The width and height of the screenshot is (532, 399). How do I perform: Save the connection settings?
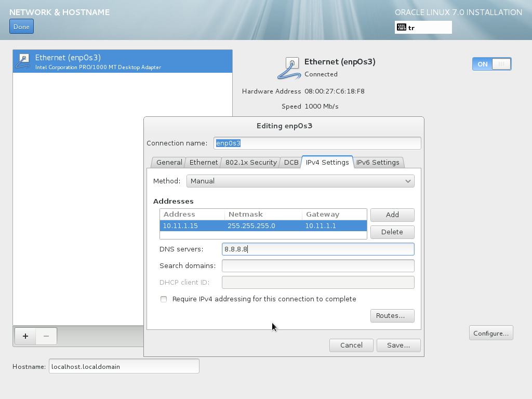(398, 345)
